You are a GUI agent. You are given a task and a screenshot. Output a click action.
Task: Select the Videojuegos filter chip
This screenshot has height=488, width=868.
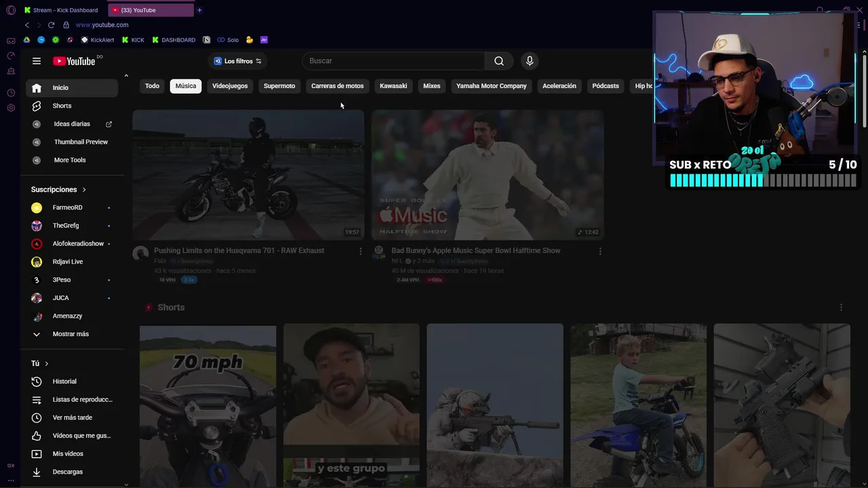(x=230, y=86)
